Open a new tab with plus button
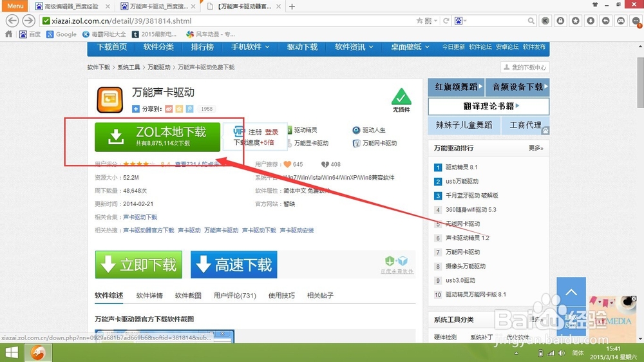The image size is (644, 362). [292, 6]
